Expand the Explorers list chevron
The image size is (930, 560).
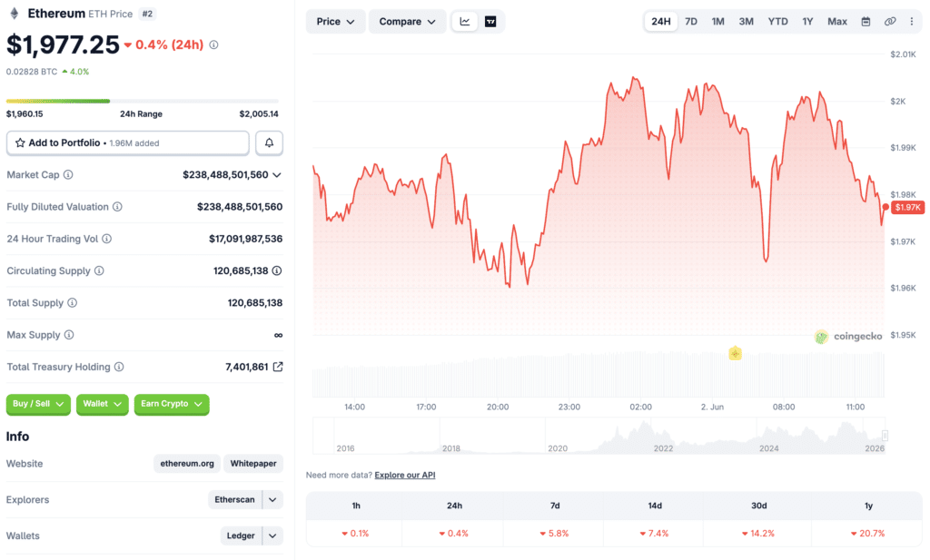point(272,499)
